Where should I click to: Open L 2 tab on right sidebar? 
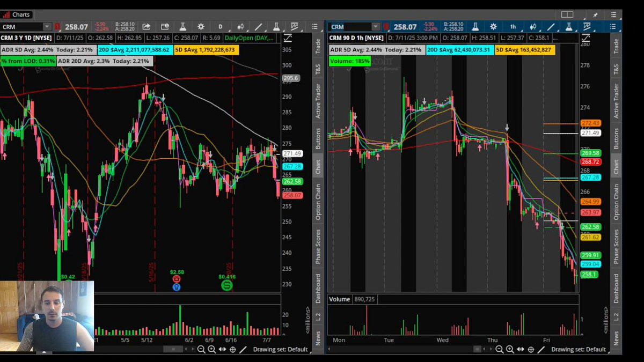616,317
